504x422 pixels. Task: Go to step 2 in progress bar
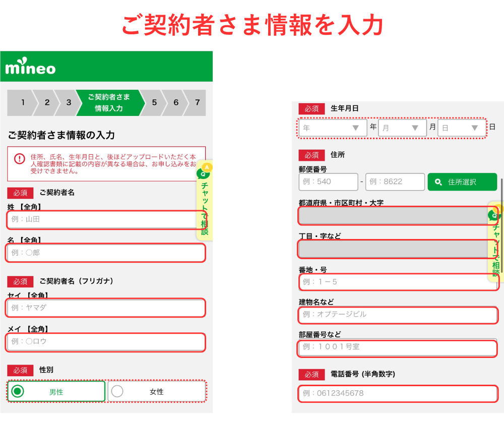47,103
